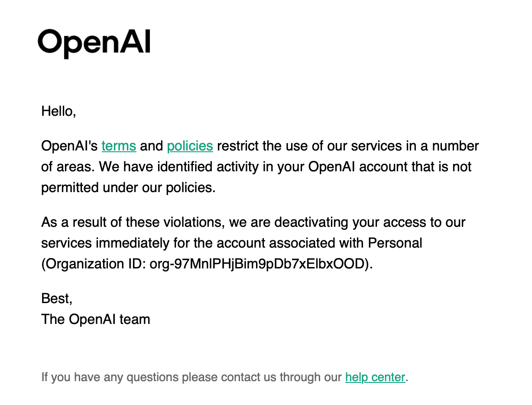
Task: Visit the help center link
Action: pyautogui.click(x=375, y=377)
